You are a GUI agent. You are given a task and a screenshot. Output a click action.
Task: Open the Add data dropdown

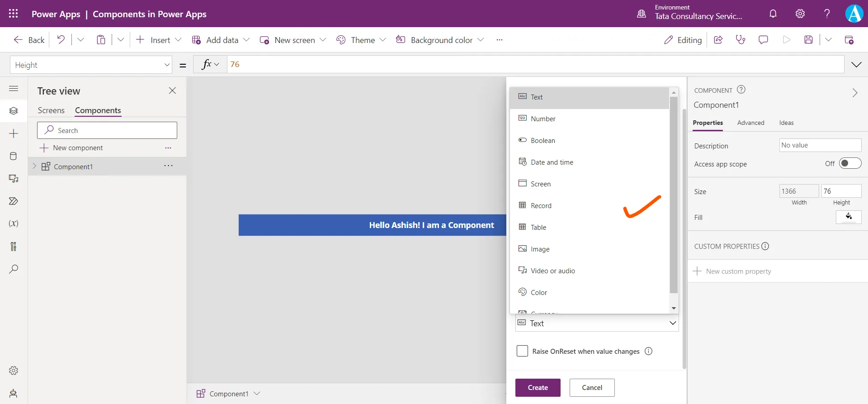point(246,40)
